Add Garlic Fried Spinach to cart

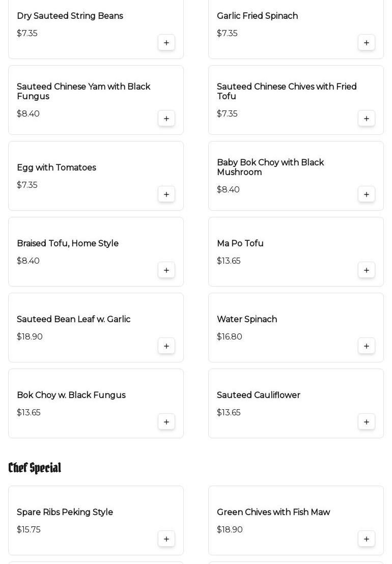pos(367,43)
